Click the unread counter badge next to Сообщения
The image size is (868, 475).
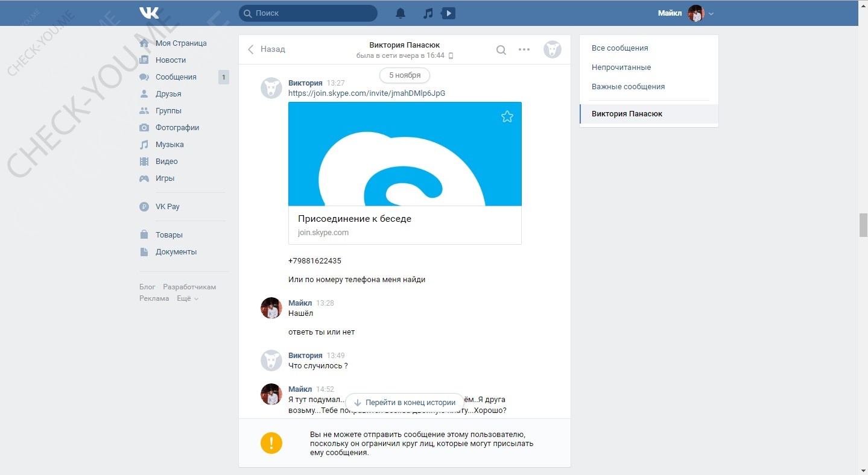224,77
